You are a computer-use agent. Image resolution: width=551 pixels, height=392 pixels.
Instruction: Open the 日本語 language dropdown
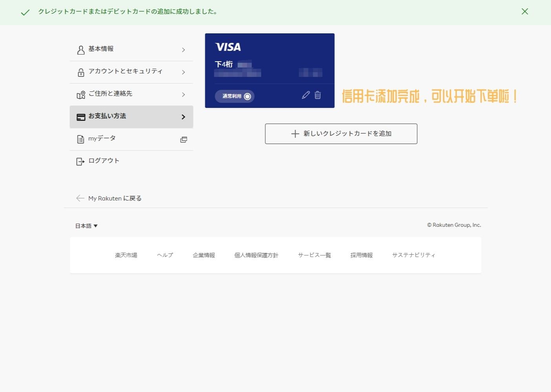tap(86, 226)
